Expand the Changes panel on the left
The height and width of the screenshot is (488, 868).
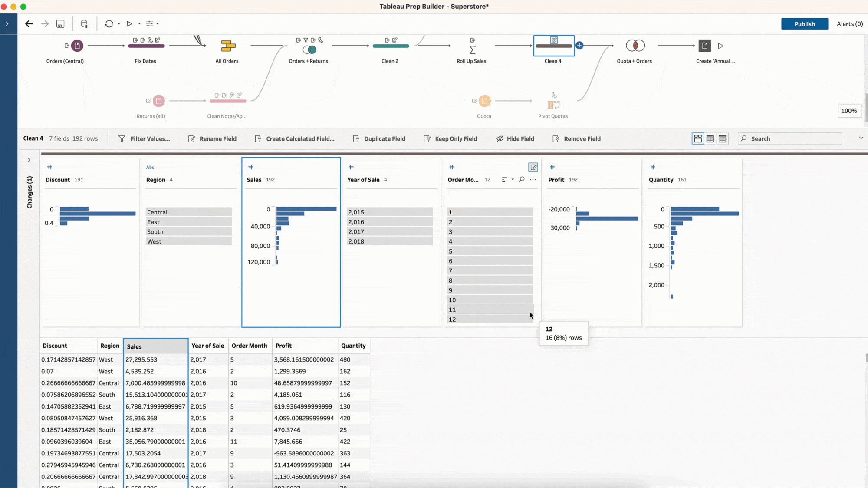(x=28, y=160)
